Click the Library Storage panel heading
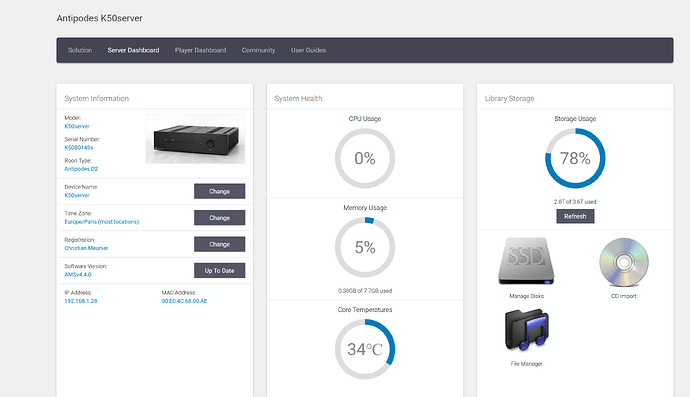This screenshot has width=690, height=397. [510, 99]
